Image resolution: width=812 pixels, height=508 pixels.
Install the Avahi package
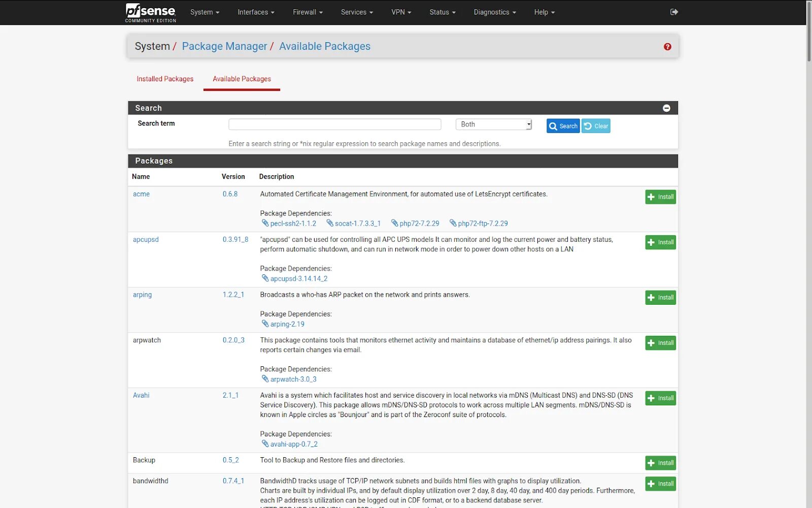coord(660,398)
